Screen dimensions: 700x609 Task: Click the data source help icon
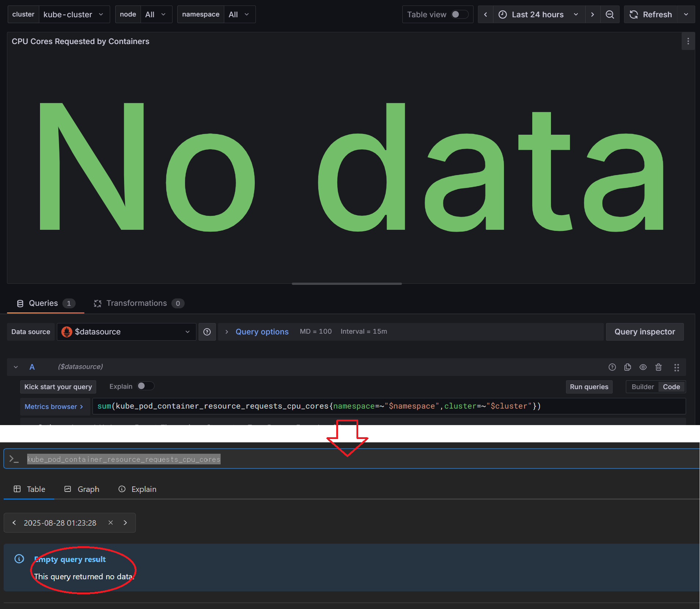pos(207,332)
